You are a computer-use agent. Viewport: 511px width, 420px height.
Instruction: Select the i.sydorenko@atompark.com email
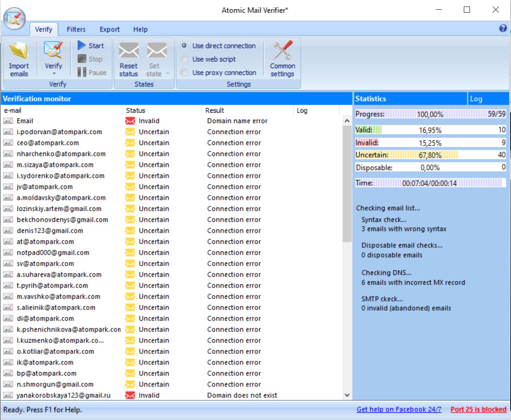tap(61, 176)
